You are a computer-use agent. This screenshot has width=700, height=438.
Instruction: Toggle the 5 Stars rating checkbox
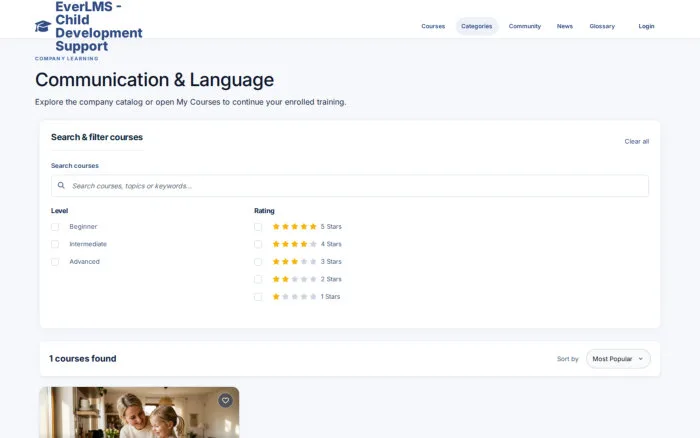point(258,227)
